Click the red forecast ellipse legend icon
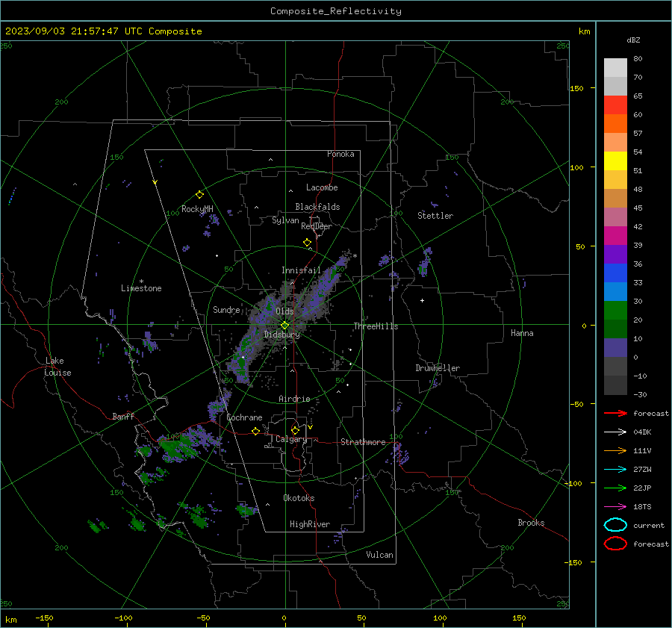Image resolution: width=672 pixels, height=628 pixels. click(615, 544)
